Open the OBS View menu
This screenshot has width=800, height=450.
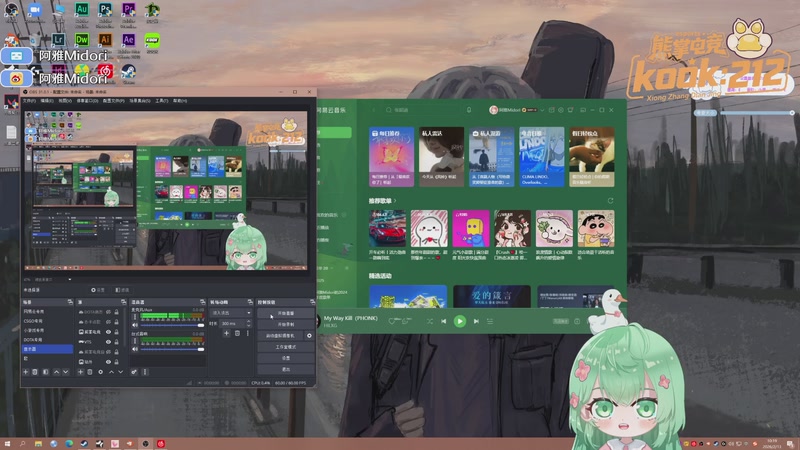click(x=65, y=101)
